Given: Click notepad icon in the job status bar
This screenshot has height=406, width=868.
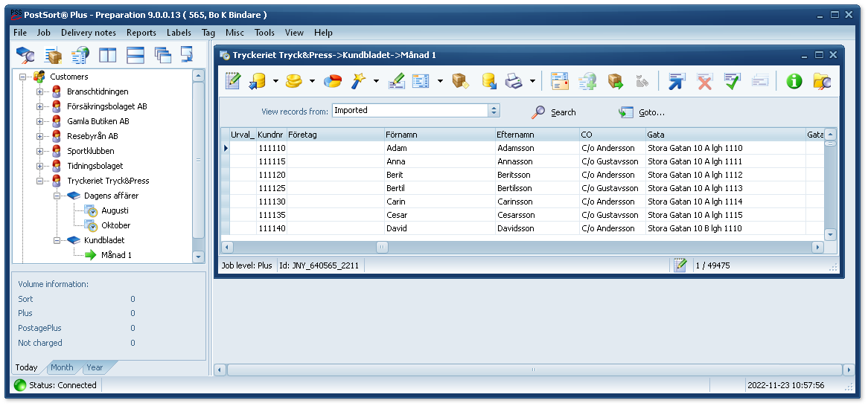Looking at the screenshot, I should click(x=680, y=265).
